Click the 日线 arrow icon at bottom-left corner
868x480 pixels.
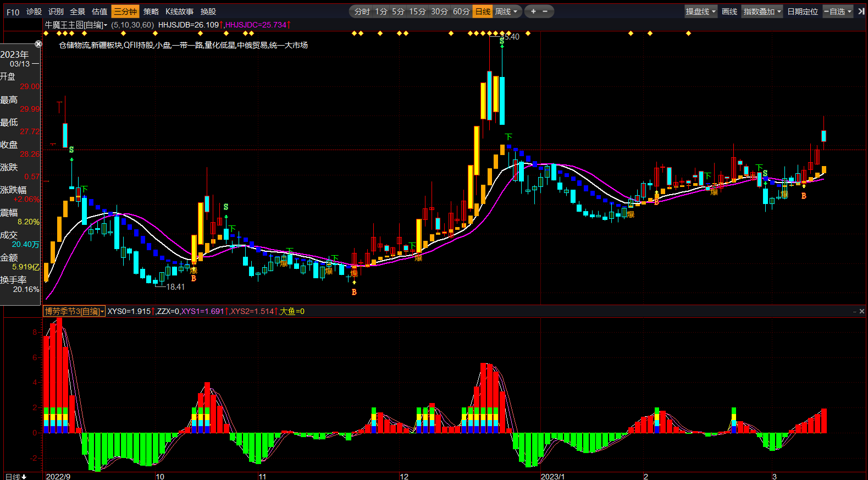(x=16, y=476)
